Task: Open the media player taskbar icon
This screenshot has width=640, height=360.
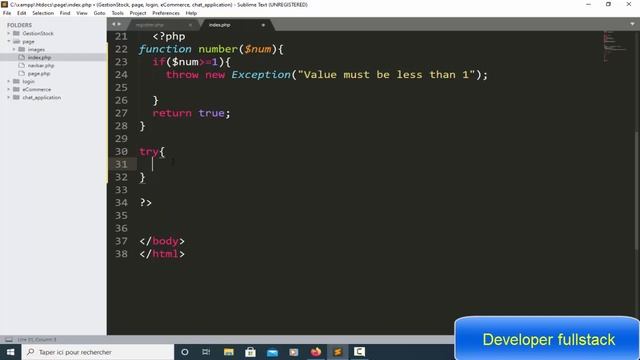Action: pyautogui.click(x=293, y=352)
